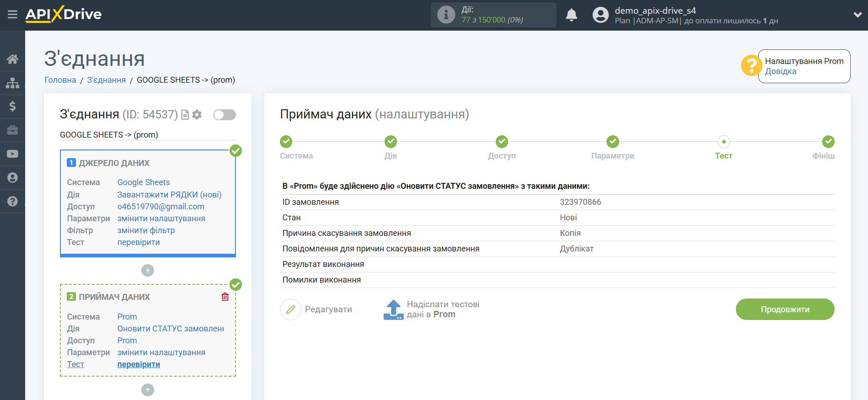Open the connections sitemap sidebar icon
The height and width of the screenshot is (400, 868).
[12, 83]
